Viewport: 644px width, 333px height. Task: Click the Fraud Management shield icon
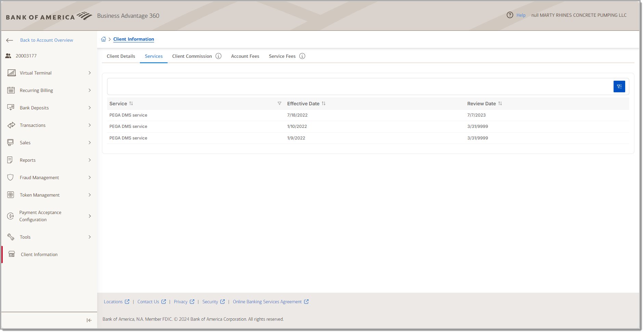pos(11,177)
